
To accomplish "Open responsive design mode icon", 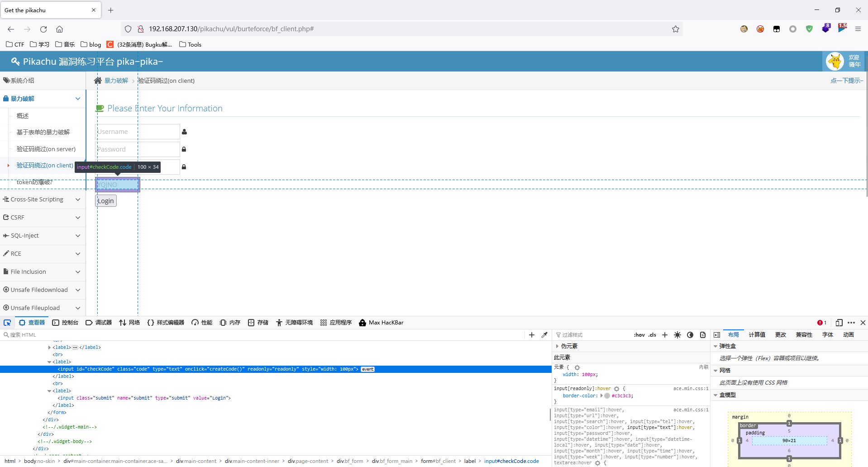I will coord(839,323).
